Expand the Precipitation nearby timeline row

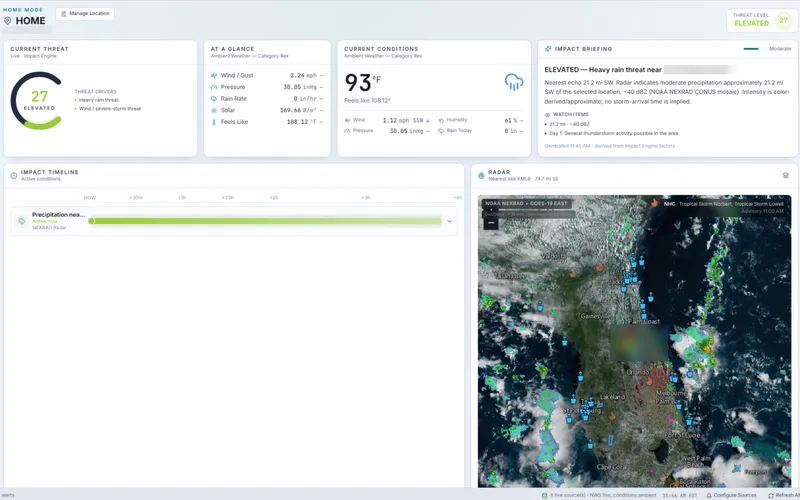pyautogui.click(x=449, y=221)
